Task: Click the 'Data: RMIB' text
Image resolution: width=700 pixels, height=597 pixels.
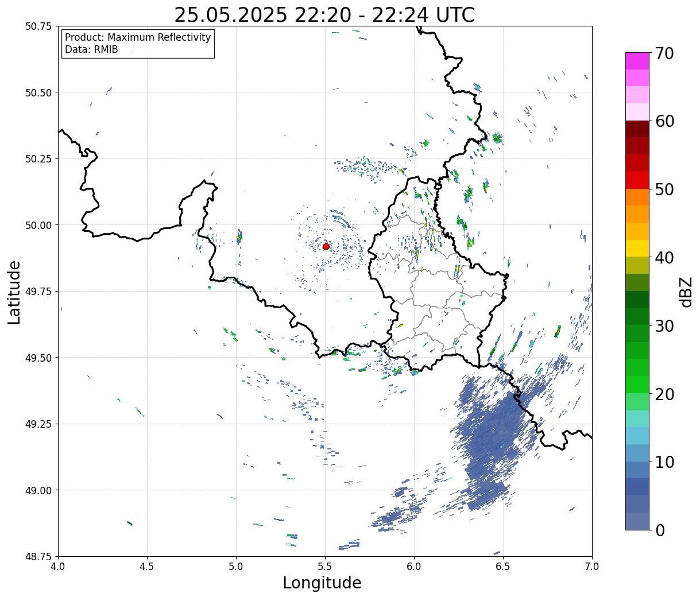Action: [91, 50]
